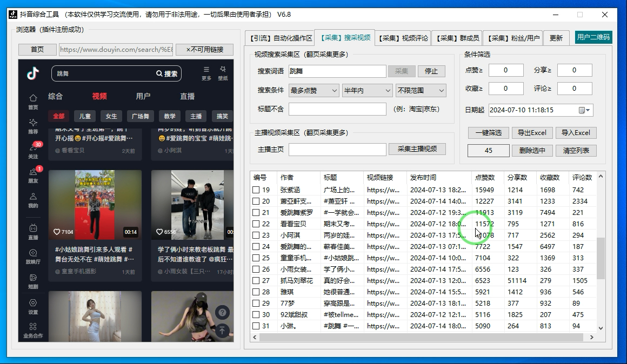627x364 pixels.
Task: Click the heart icon showing 7104 likes
Action: point(57,232)
